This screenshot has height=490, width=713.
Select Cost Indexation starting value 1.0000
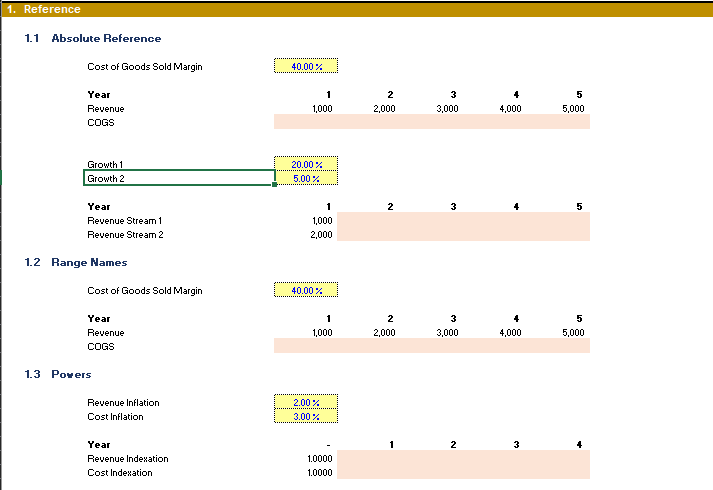pos(320,472)
